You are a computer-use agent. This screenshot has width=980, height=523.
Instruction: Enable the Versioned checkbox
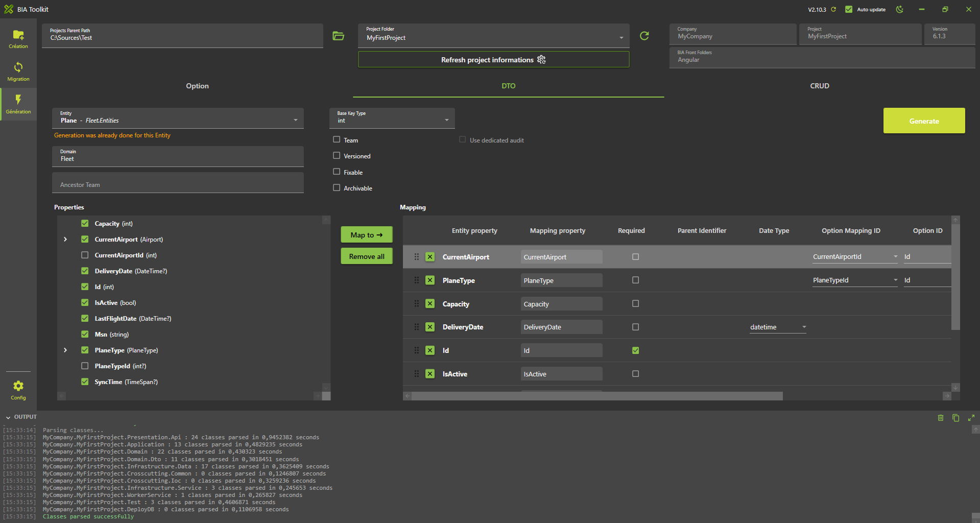[x=337, y=155]
